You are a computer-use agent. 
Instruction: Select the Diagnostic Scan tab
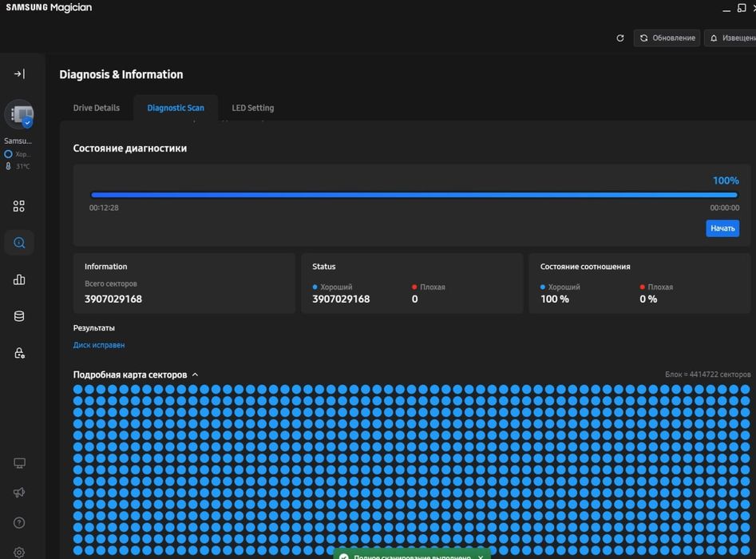point(176,108)
